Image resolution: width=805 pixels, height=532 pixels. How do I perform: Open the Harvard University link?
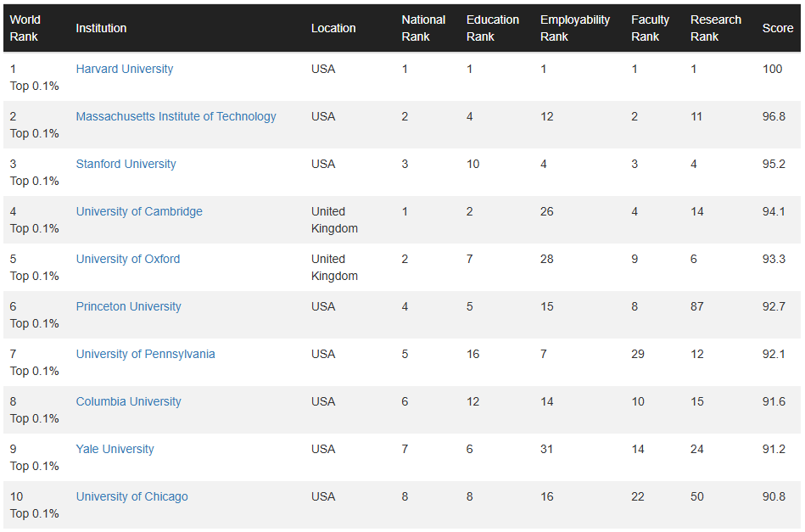tap(124, 69)
